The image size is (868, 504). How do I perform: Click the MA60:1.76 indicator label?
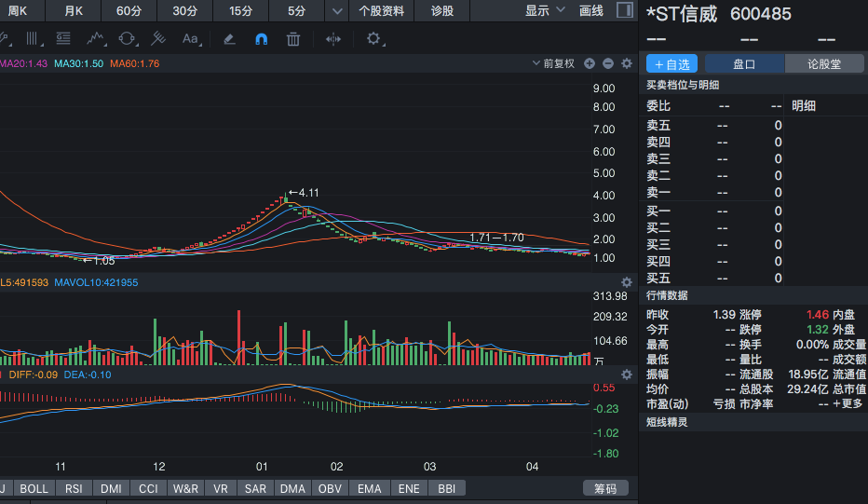134,63
